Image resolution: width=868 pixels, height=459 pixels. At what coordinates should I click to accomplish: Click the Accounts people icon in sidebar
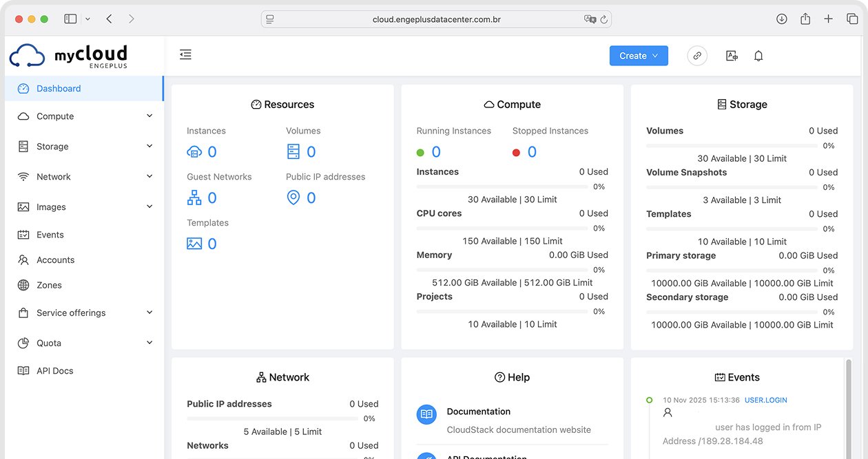pyautogui.click(x=23, y=260)
